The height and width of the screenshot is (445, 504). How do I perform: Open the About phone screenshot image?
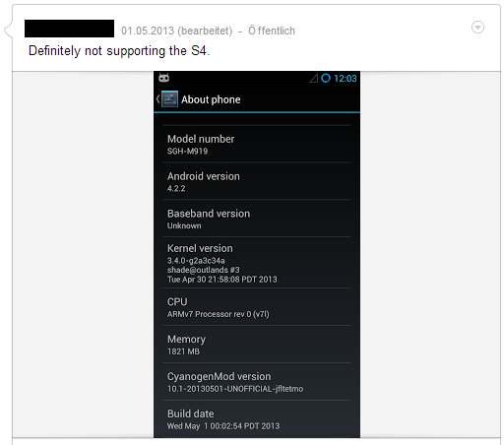257,254
